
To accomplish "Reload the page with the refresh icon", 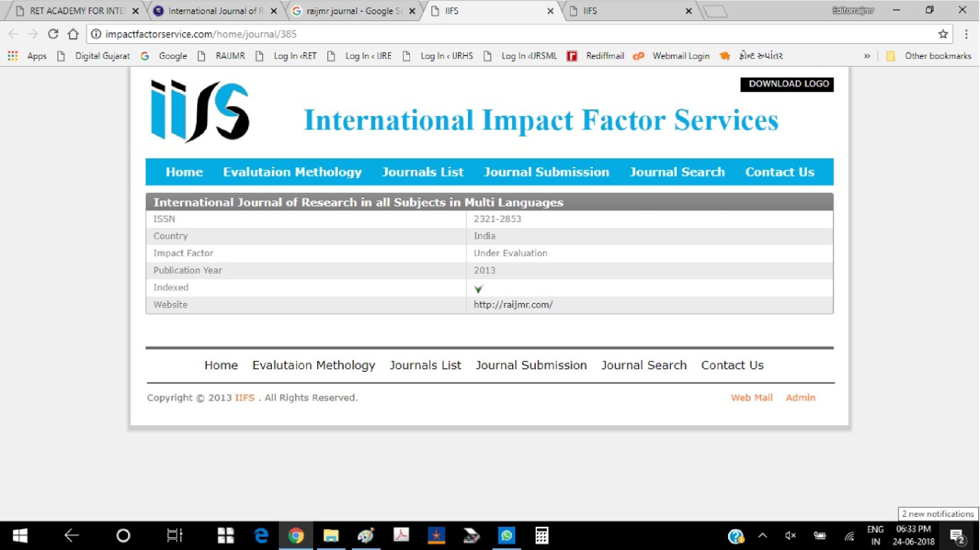I will click(53, 34).
